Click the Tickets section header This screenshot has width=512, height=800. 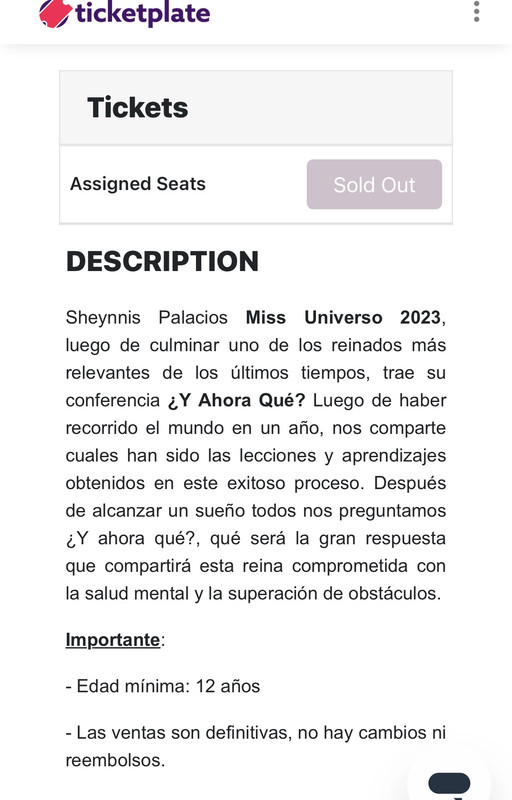pyautogui.click(x=256, y=108)
